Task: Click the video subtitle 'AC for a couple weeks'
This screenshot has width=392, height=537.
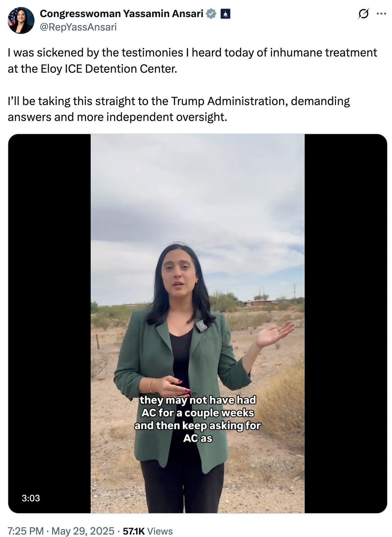Action: (198, 413)
